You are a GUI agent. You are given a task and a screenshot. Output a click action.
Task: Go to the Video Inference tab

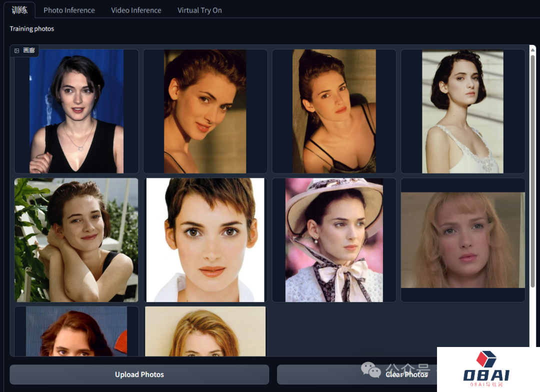pyautogui.click(x=136, y=10)
